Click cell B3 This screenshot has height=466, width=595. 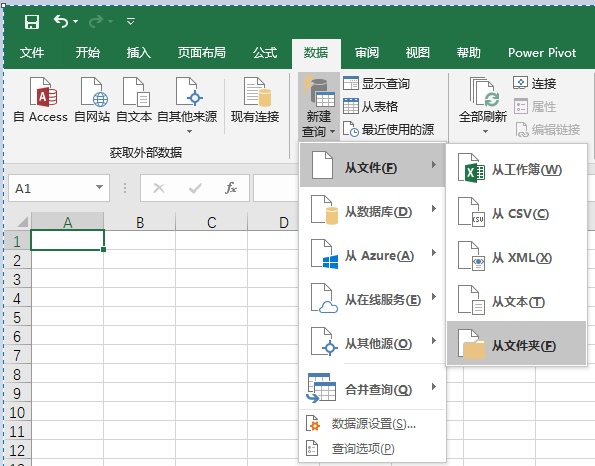pyautogui.click(x=140, y=279)
